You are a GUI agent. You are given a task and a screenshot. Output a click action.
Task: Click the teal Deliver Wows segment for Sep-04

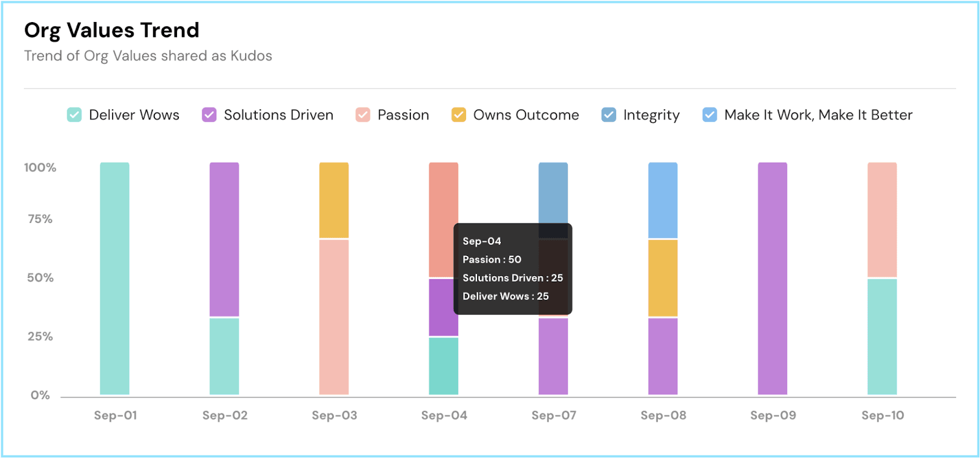pyautogui.click(x=443, y=366)
